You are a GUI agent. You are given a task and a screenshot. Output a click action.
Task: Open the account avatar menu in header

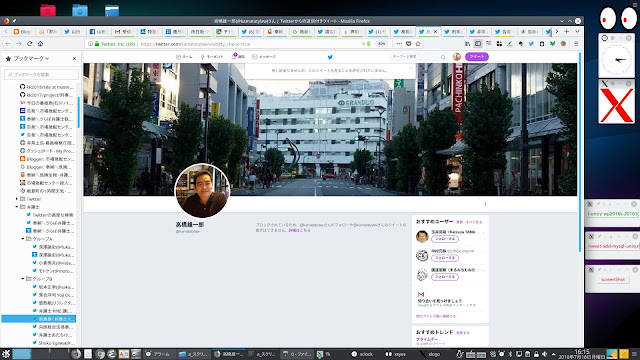[457, 57]
